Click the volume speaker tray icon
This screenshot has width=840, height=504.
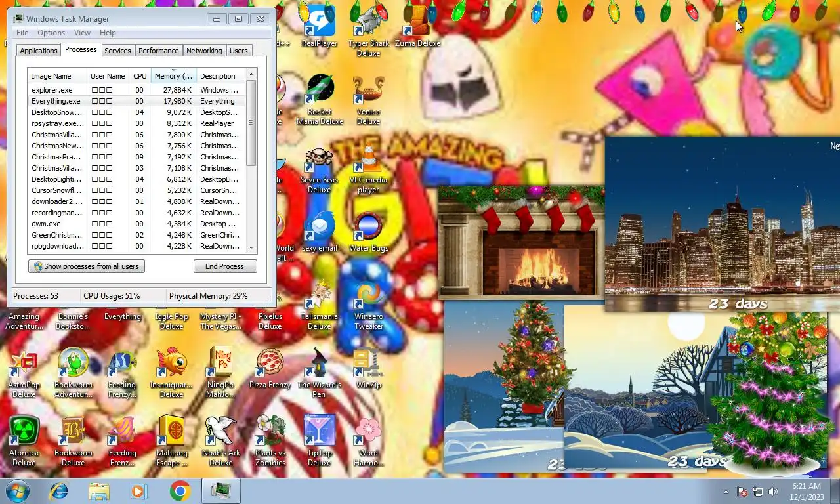pos(773,492)
